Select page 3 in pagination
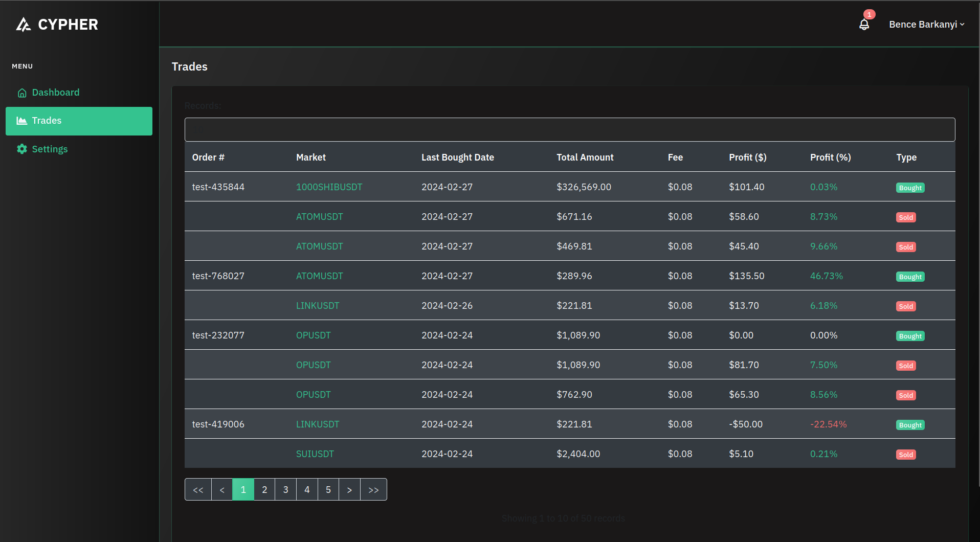This screenshot has width=980, height=542. click(286, 490)
